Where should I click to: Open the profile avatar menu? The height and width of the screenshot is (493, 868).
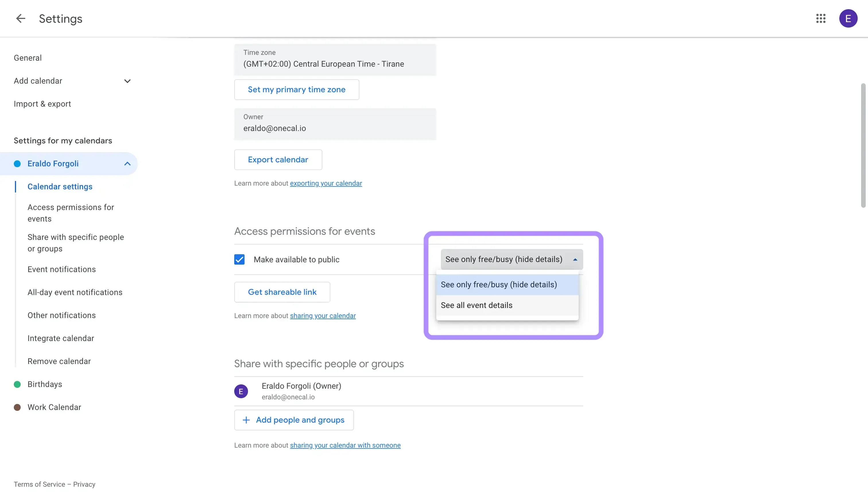(848, 18)
